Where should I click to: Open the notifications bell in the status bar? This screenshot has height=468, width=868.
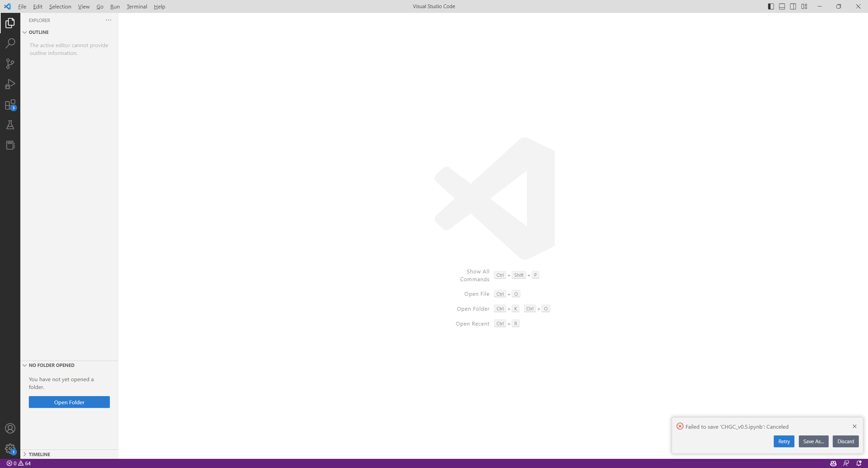tap(860, 463)
